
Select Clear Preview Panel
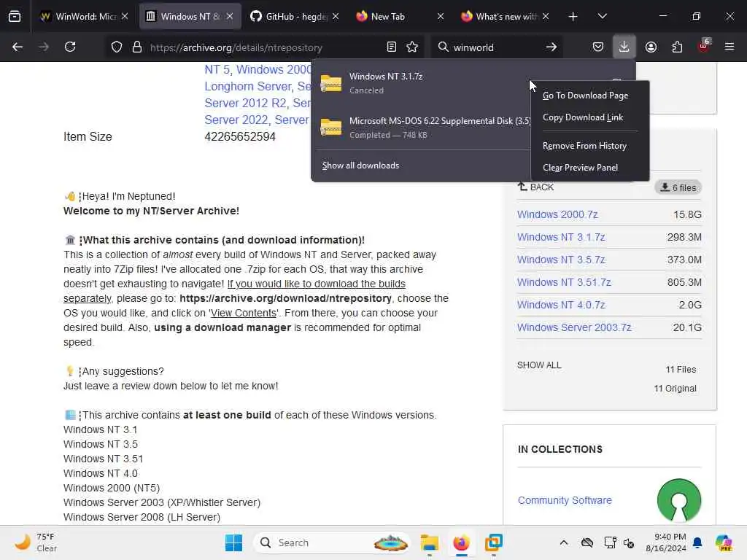[580, 168]
